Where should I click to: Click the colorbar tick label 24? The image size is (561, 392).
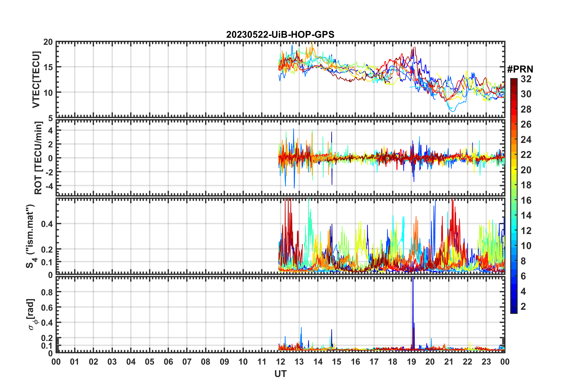pos(526,139)
